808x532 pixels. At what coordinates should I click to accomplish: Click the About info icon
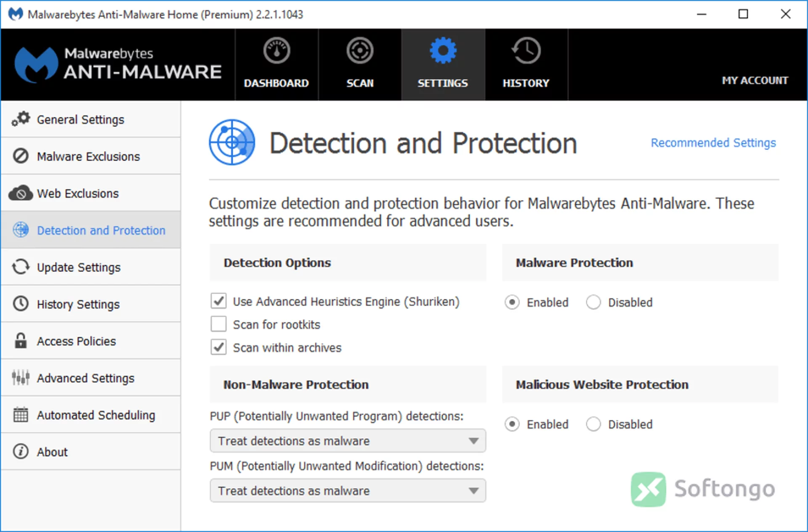tap(21, 451)
